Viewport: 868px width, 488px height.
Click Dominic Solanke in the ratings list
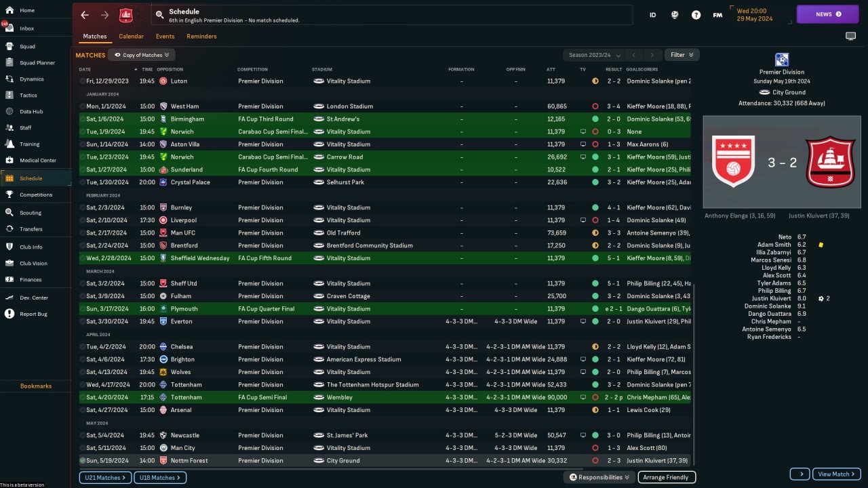click(768, 306)
